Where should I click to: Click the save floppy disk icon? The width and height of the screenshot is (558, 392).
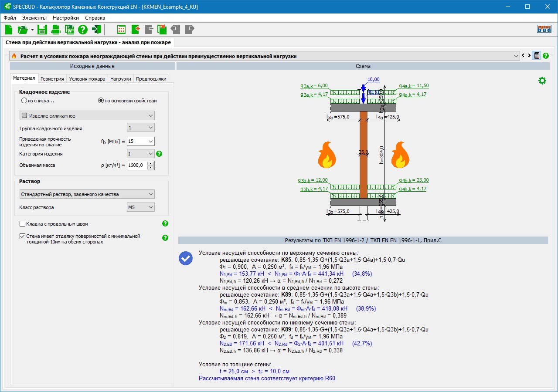pyautogui.click(x=42, y=30)
